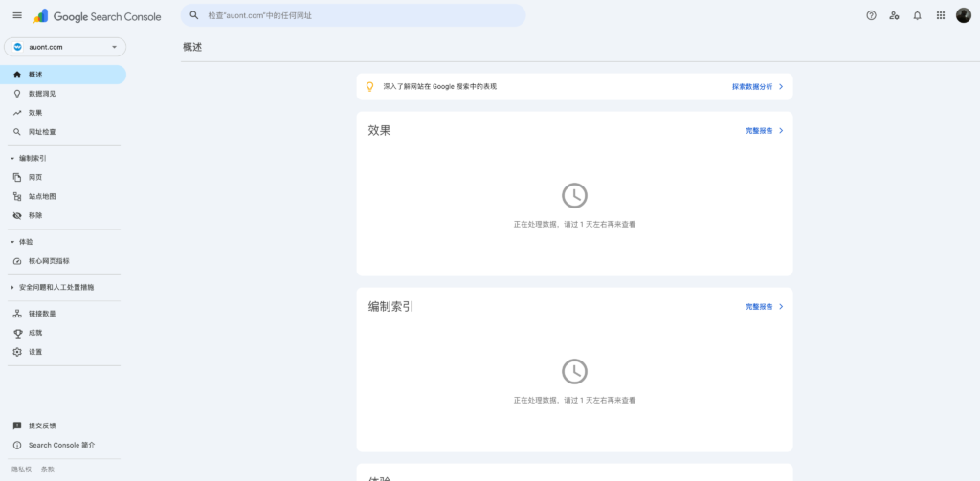Open the users and permissions icon
This screenshot has height=481, width=980.
point(895,15)
